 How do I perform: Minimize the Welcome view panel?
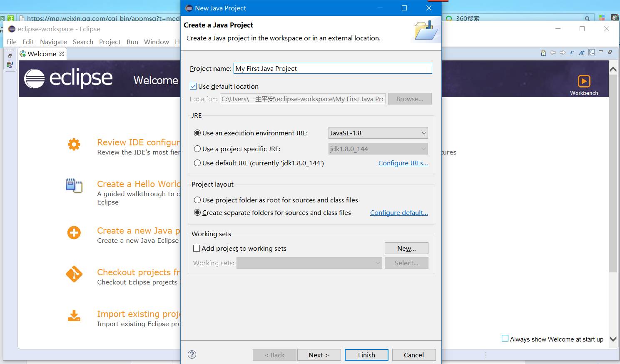point(600,52)
